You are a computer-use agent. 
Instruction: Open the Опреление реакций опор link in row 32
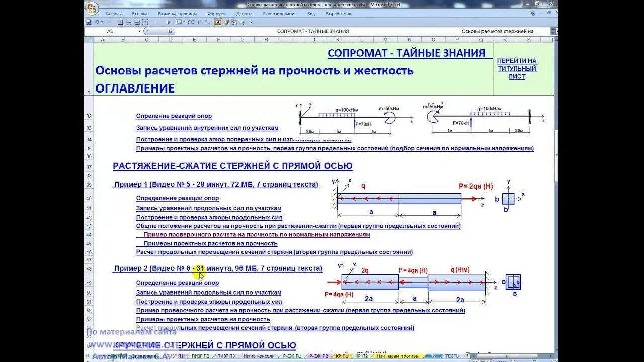[174, 116]
